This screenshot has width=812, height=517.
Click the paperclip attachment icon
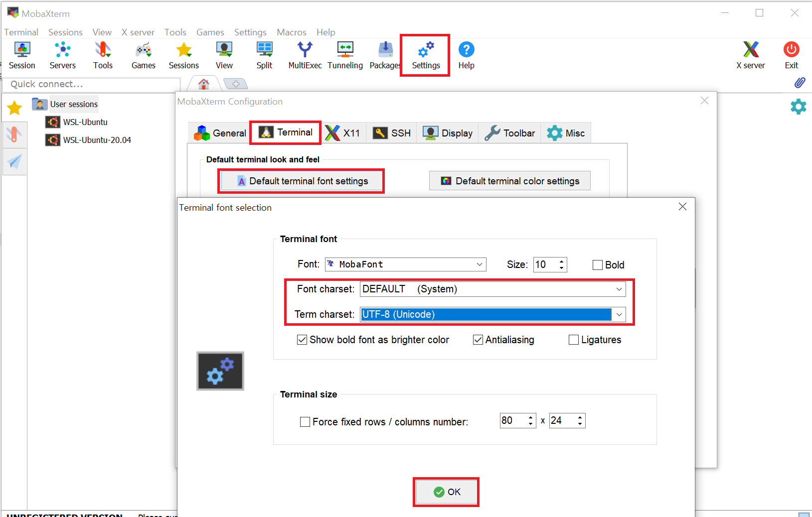click(x=800, y=83)
